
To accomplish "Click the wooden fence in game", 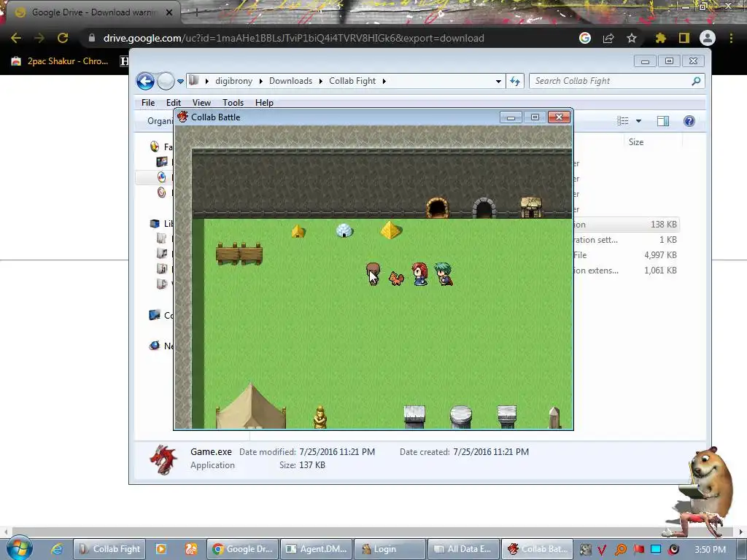I will point(239,254).
